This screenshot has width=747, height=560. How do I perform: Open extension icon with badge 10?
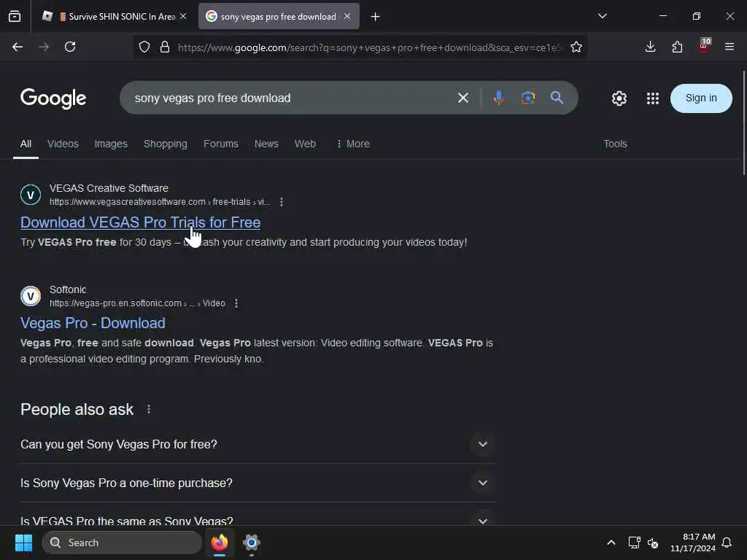click(704, 46)
